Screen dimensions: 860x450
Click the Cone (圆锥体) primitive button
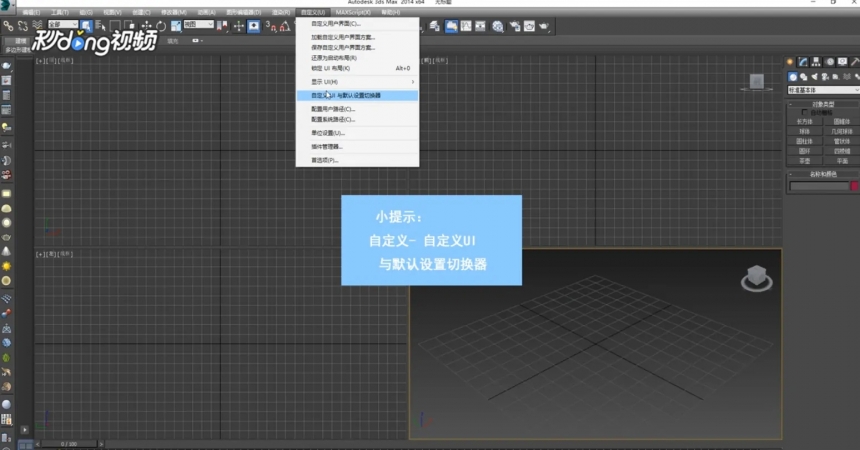click(842, 122)
